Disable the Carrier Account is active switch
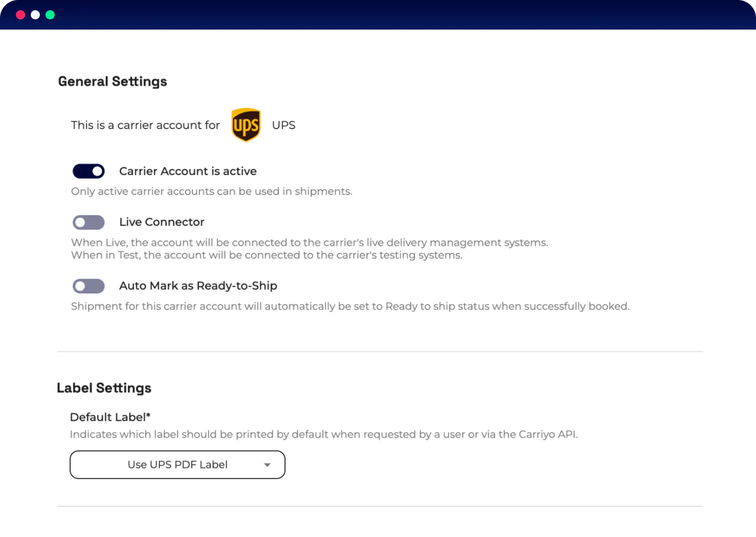The image size is (756, 537). click(89, 171)
